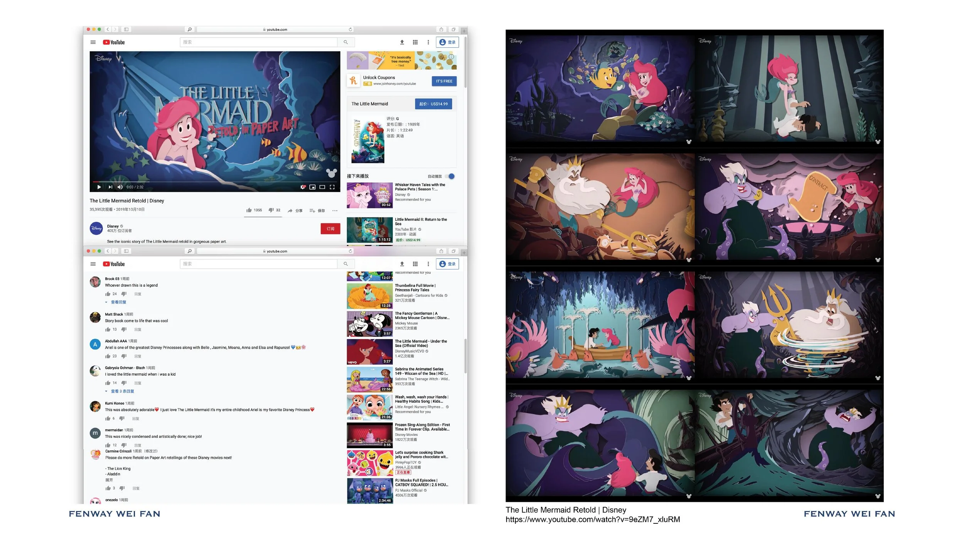Open the three-dot settings menu in top YouTube header
This screenshot has height=560, width=964.
pyautogui.click(x=428, y=42)
